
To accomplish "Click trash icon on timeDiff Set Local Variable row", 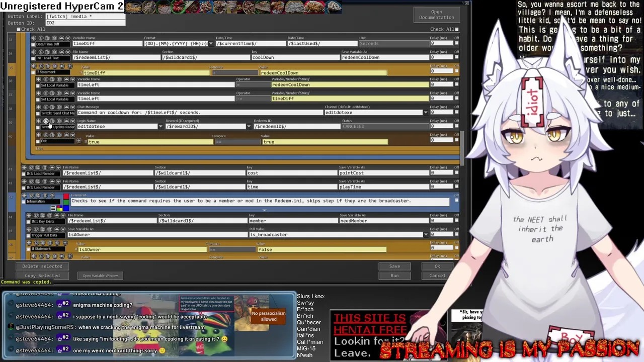I will tap(59, 93).
